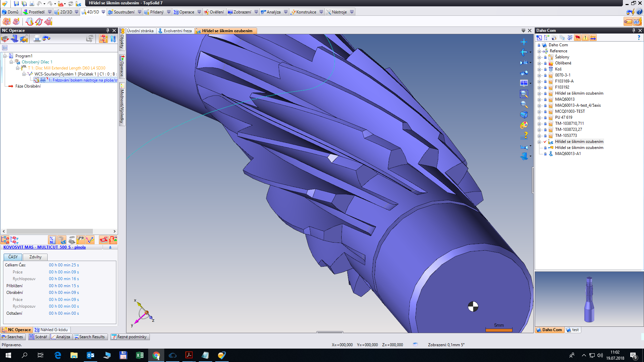Collapse the Program1 tree node
Image resolution: width=644 pixels, height=362 pixels.
pyautogui.click(x=5, y=56)
